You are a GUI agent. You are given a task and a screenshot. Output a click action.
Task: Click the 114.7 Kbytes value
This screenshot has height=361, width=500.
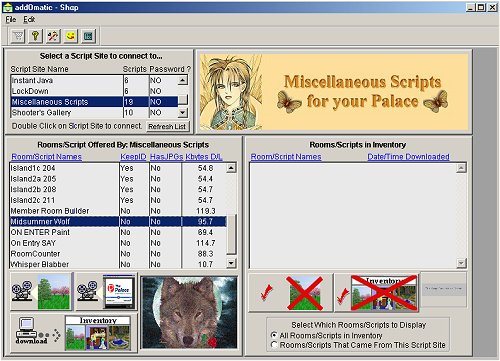click(x=206, y=243)
